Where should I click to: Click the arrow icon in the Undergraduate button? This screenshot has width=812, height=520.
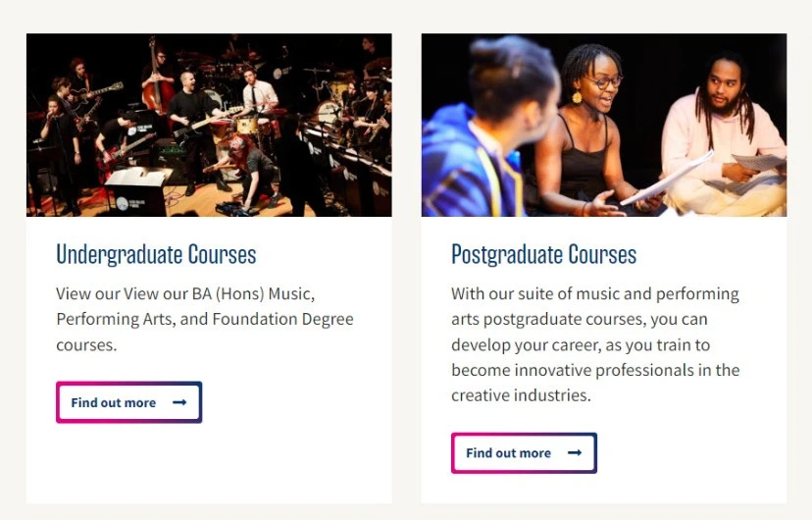pos(179,402)
